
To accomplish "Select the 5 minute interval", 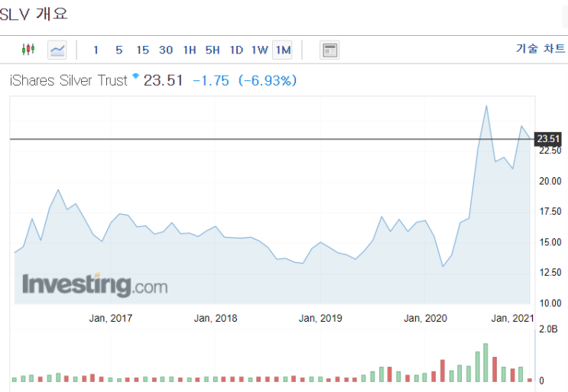I will click(118, 50).
